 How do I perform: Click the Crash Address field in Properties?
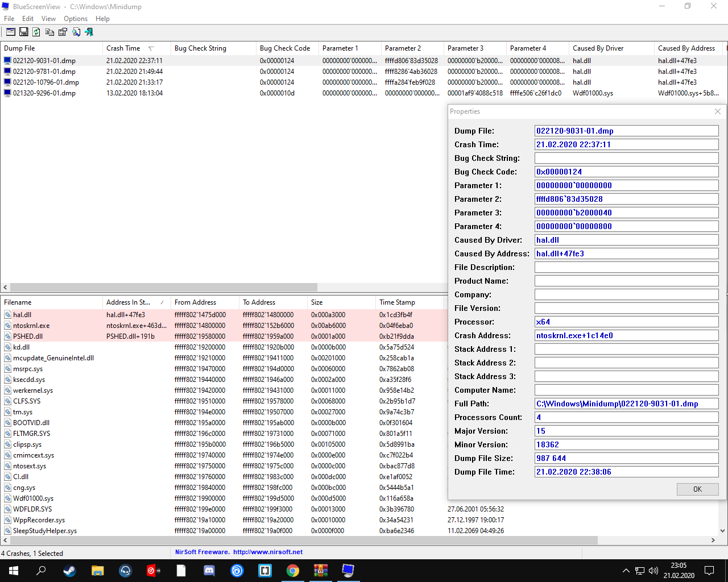[627, 335]
